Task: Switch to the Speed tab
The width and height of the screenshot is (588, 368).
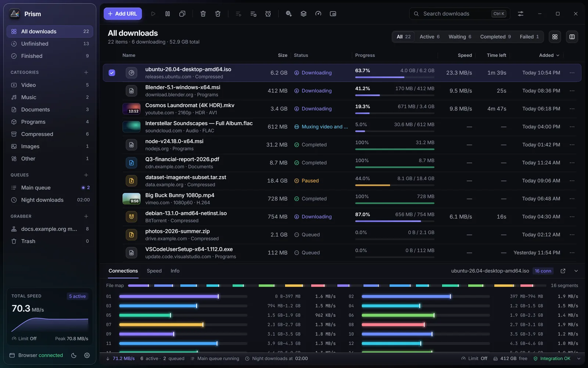Action: pos(154,271)
